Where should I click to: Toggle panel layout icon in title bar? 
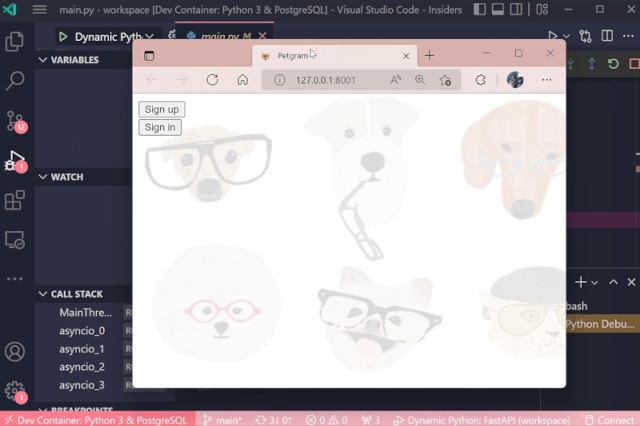[x=498, y=9]
